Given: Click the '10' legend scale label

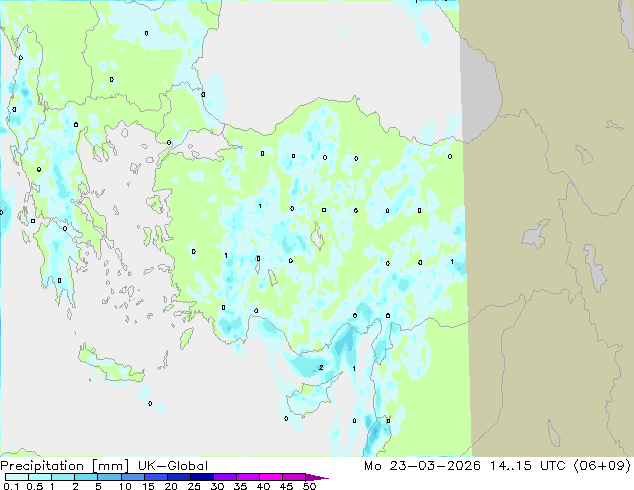Looking at the screenshot, I should [125, 486].
